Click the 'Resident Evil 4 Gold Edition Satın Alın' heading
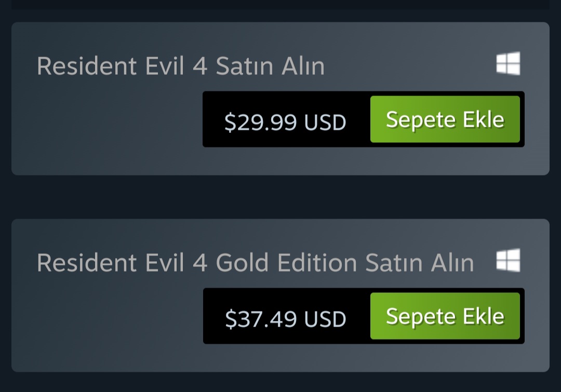The width and height of the screenshot is (561, 392). pos(255,263)
